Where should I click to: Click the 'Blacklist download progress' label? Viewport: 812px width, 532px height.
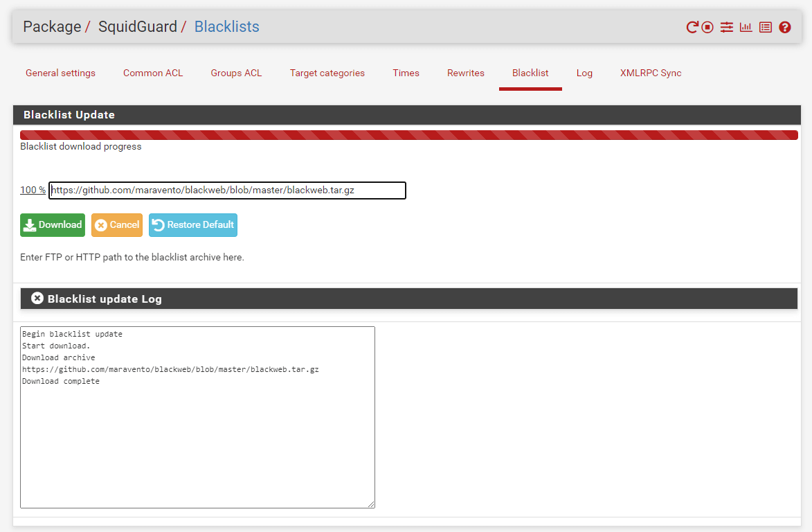[81, 147]
